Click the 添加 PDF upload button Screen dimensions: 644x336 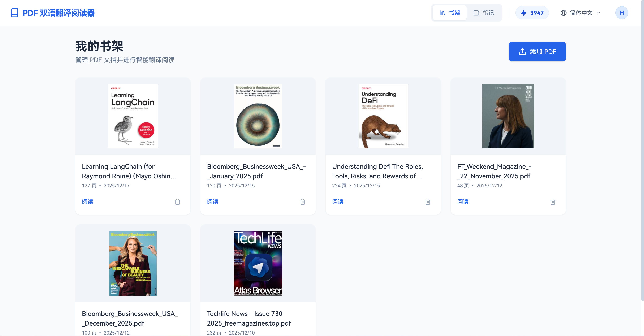click(537, 52)
